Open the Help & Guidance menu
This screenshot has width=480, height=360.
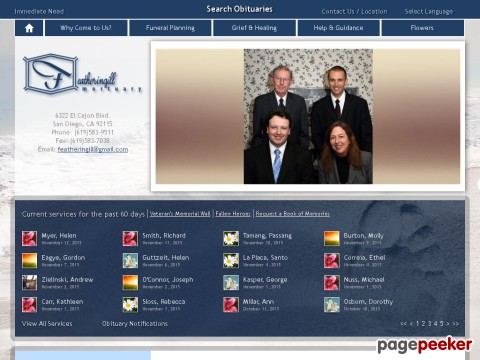click(338, 28)
